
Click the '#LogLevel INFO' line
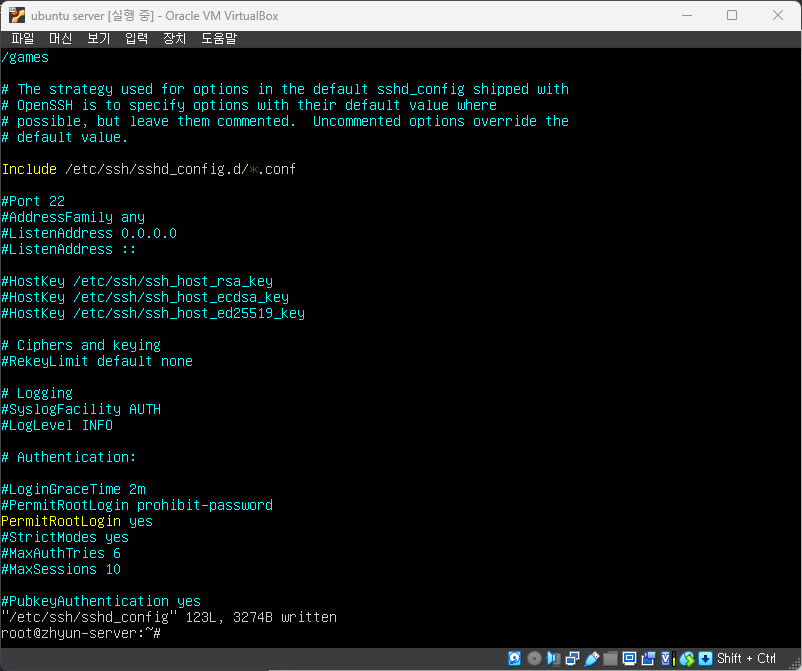pyautogui.click(x=57, y=425)
